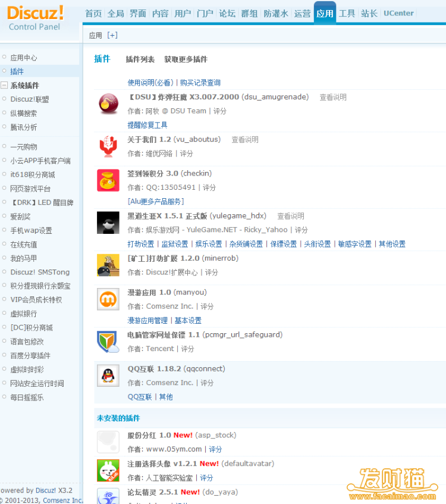Click the pcmgr_url_safeguard shield icon
This screenshot has height=504, width=446.
[108, 342]
